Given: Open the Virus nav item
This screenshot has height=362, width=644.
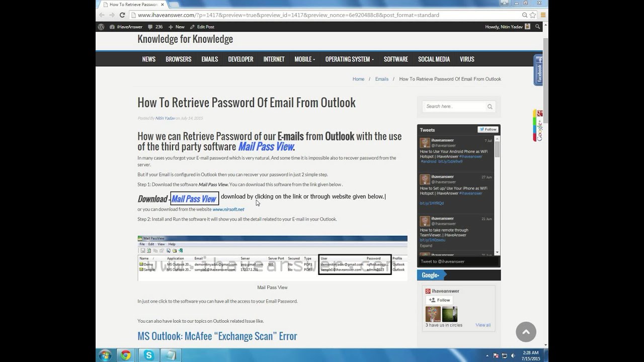Looking at the screenshot, I should point(467,59).
